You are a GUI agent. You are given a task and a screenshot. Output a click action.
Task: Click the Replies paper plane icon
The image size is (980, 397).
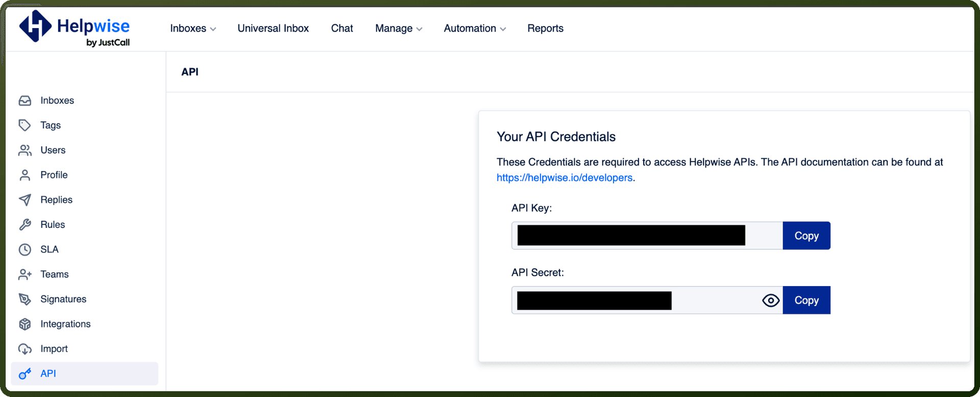point(25,200)
